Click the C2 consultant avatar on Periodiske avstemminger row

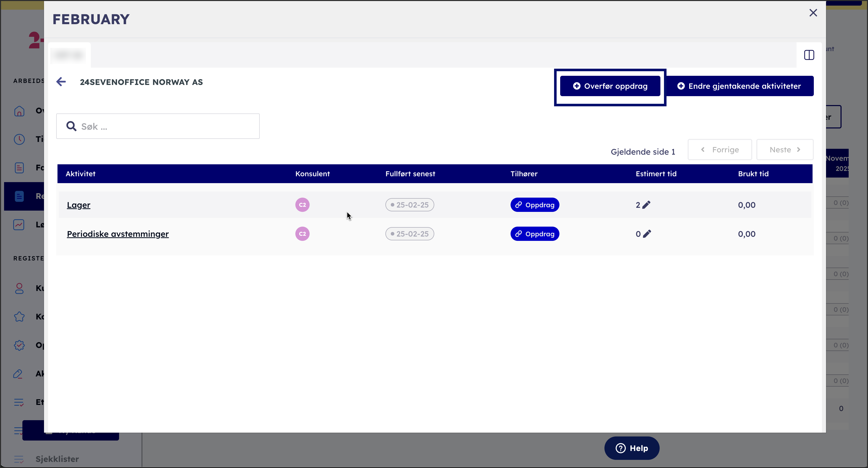tap(302, 234)
